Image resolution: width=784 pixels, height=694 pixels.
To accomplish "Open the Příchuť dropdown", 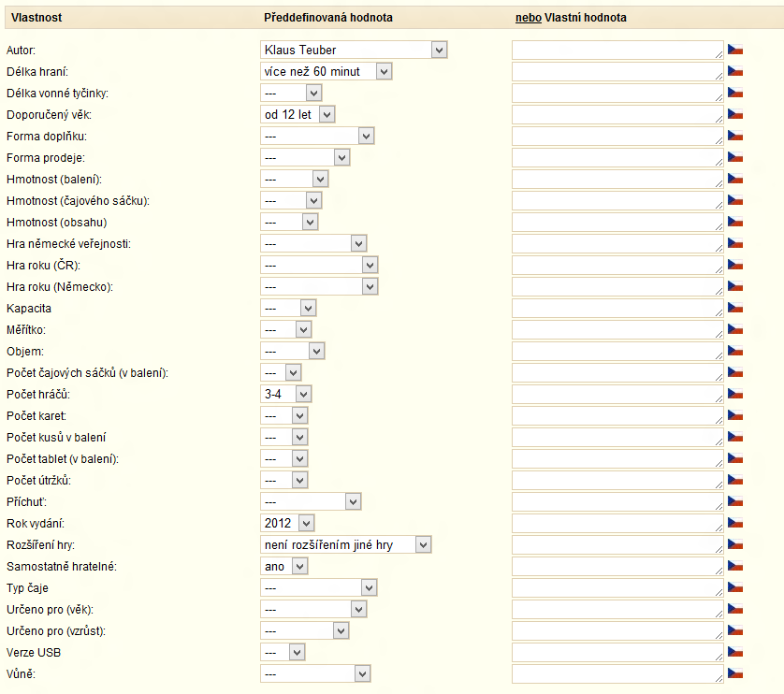I will 311,501.
